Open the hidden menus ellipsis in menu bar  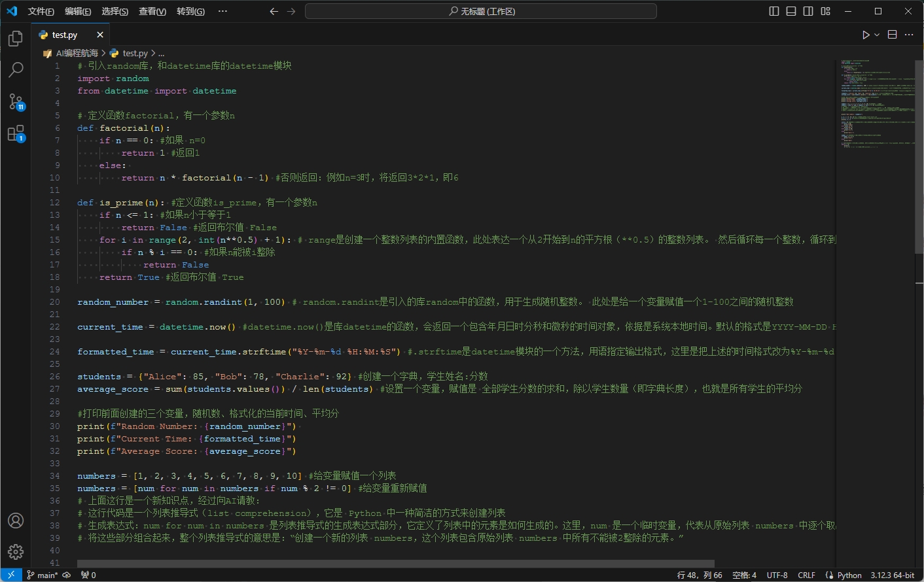click(222, 11)
